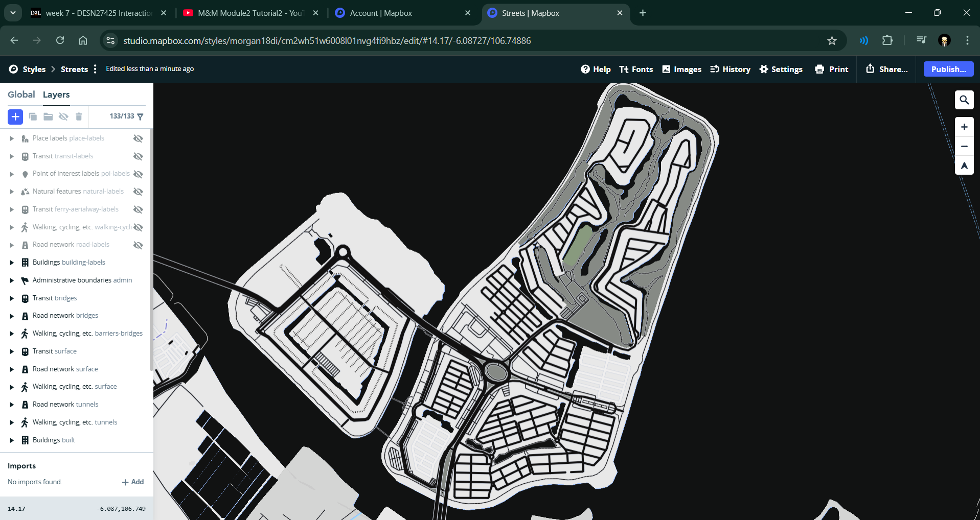
Task: Open the map search magnifier
Action: point(964,100)
